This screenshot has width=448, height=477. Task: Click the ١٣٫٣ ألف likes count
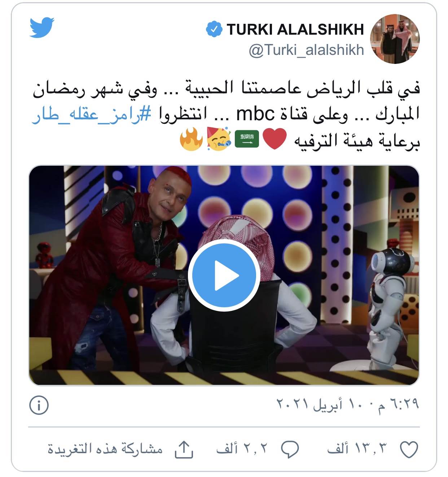click(357, 449)
